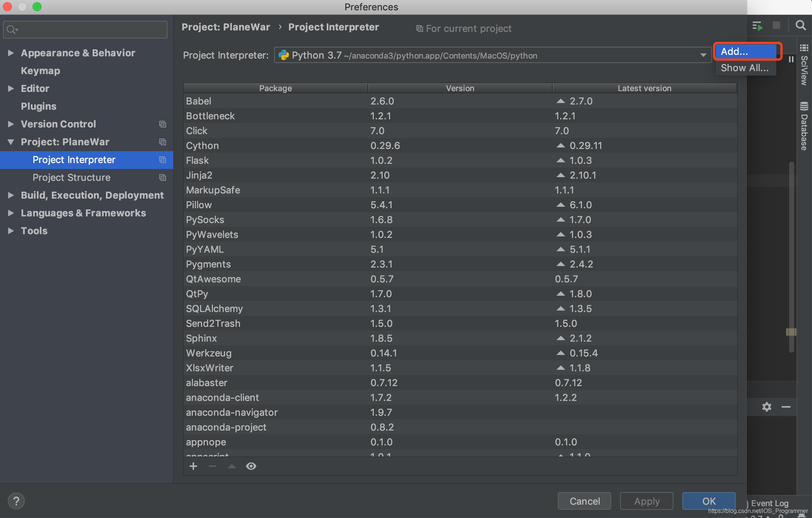
Task: Collapse the Project: PlaneWar section
Action: [x=11, y=142]
